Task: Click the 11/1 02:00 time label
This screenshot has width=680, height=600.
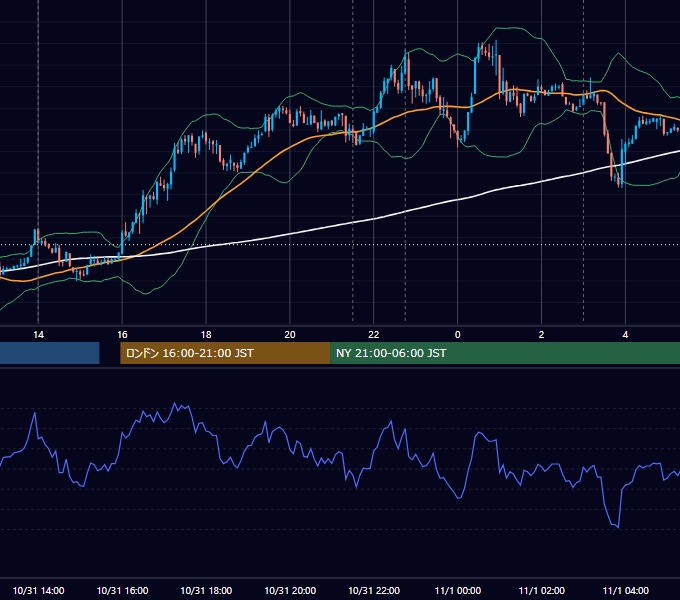Action: [542, 590]
